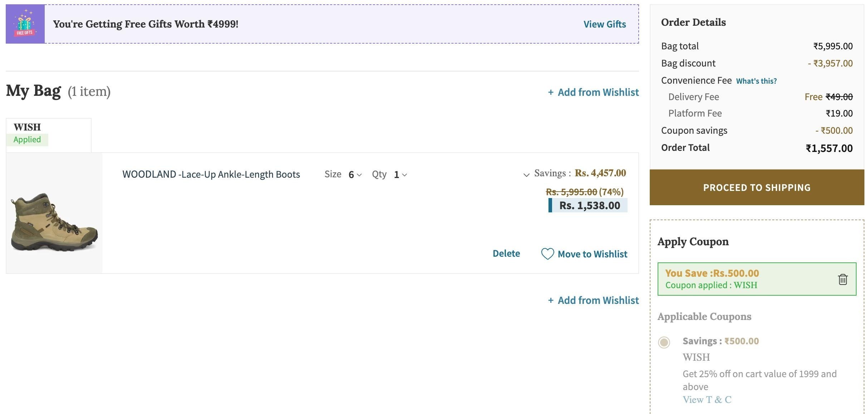The height and width of the screenshot is (414, 868).
Task: Open View T & C link
Action: click(x=707, y=400)
